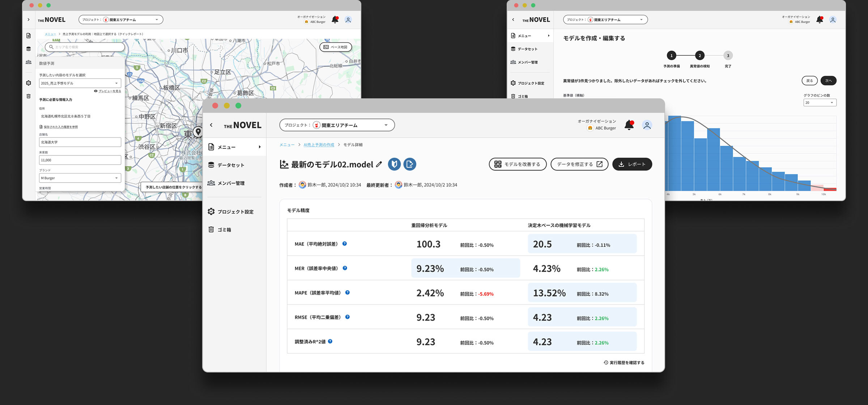Image resolution: width=868 pixels, height=405 pixels.
Task: Click the pencil edit icon beside model name
Action: click(x=379, y=164)
